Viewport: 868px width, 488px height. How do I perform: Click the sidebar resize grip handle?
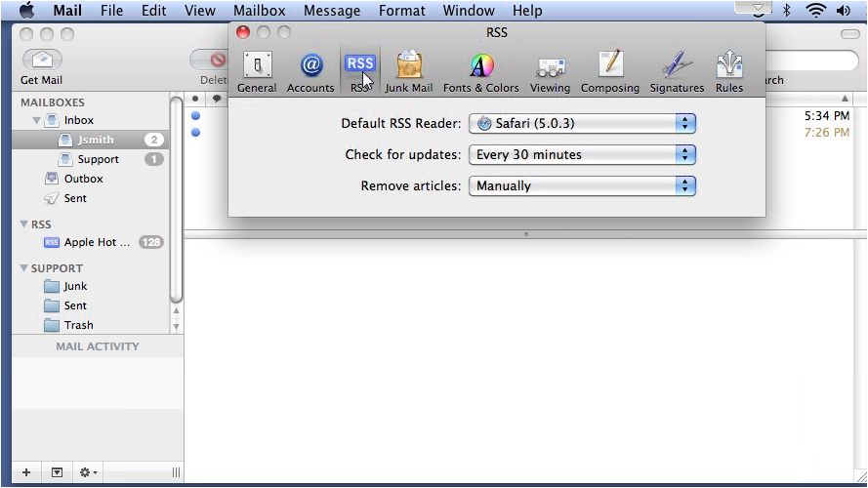[x=176, y=472]
